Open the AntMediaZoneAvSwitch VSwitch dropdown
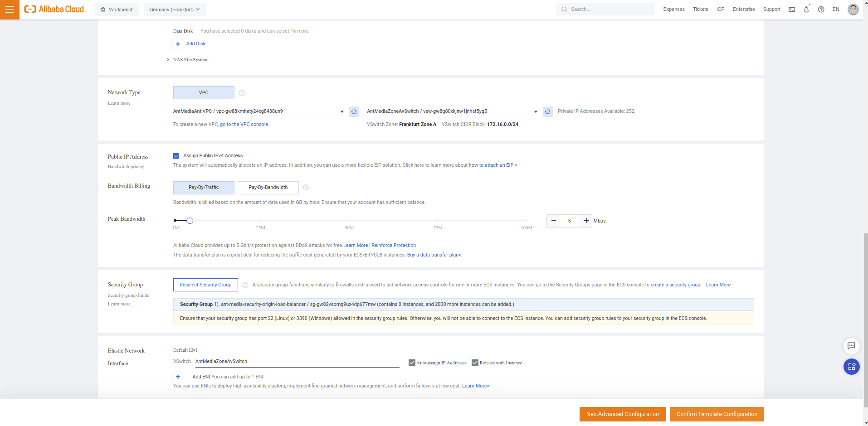 pos(452,111)
